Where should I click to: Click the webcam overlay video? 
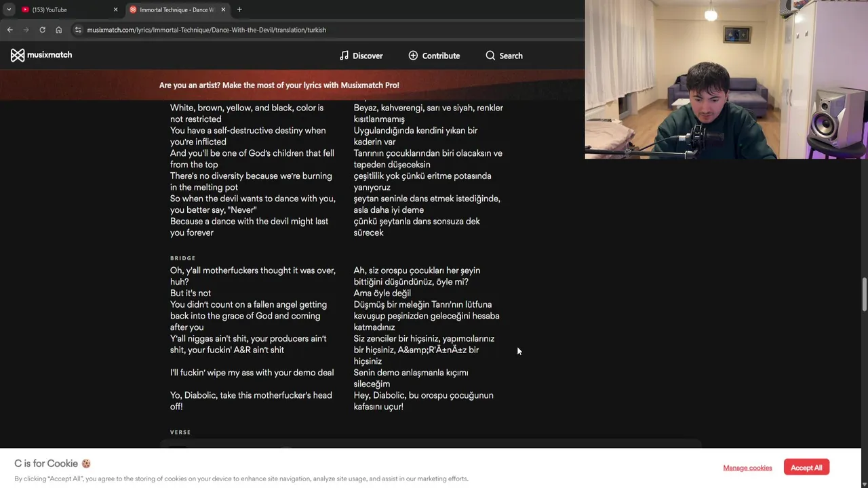tap(726, 79)
